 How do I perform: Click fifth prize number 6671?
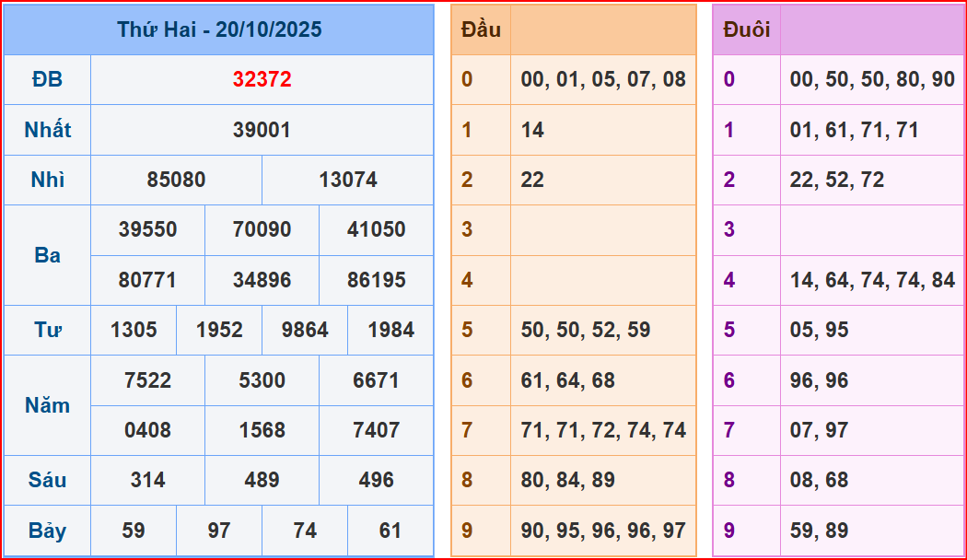pyautogui.click(x=376, y=380)
